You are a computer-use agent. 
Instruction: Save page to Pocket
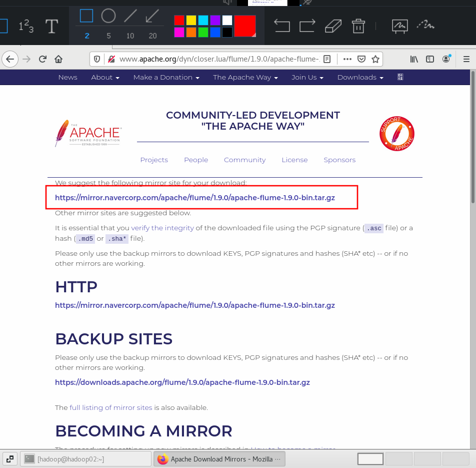point(361,59)
